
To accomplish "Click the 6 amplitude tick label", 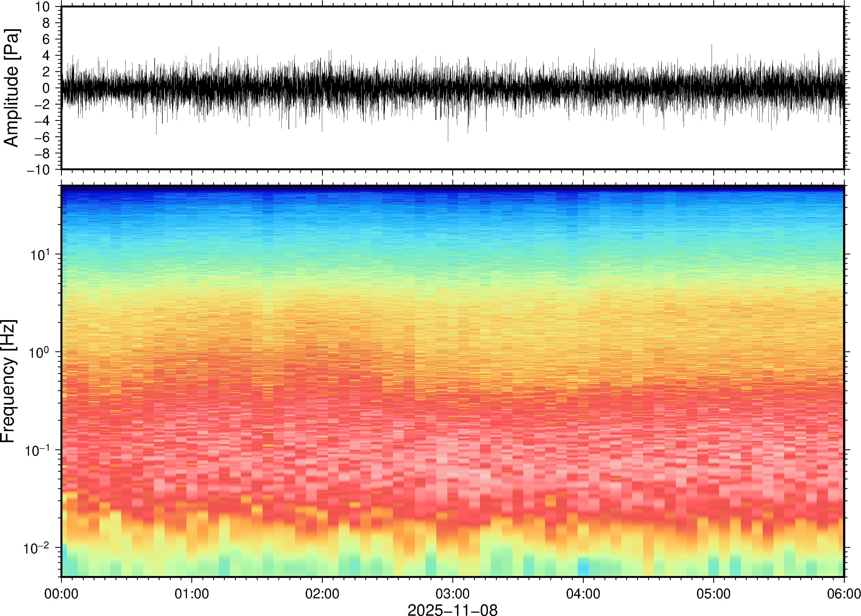I will (x=46, y=39).
